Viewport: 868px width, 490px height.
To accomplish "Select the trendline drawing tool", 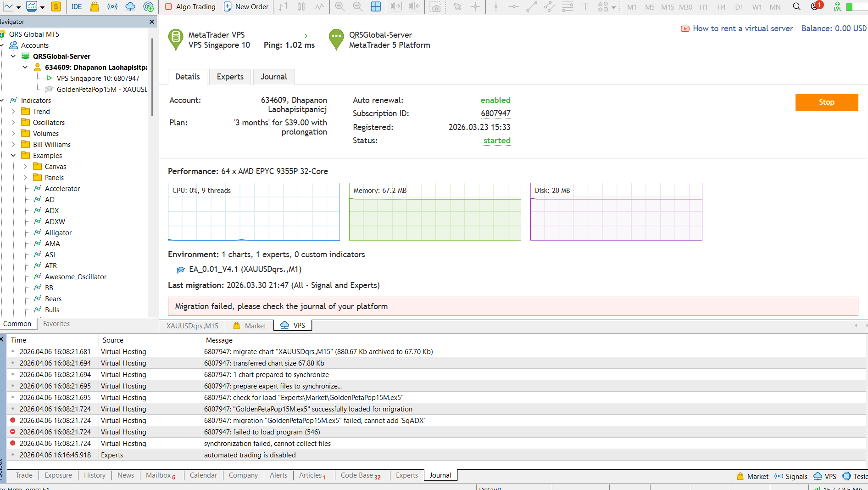I will click(532, 6).
